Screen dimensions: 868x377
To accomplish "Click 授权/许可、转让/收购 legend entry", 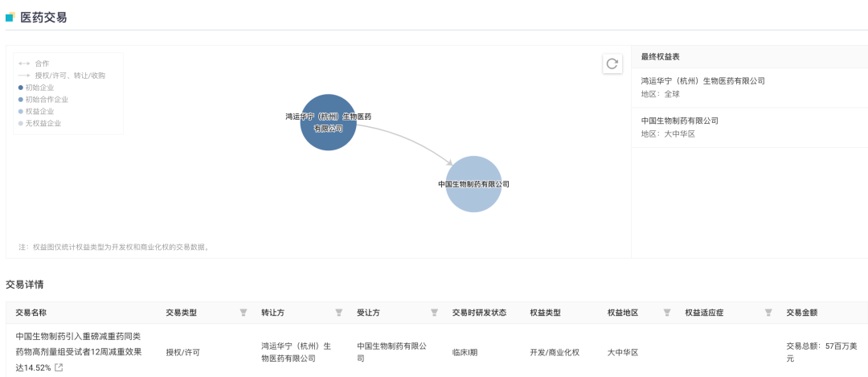I will tap(61, 76).
